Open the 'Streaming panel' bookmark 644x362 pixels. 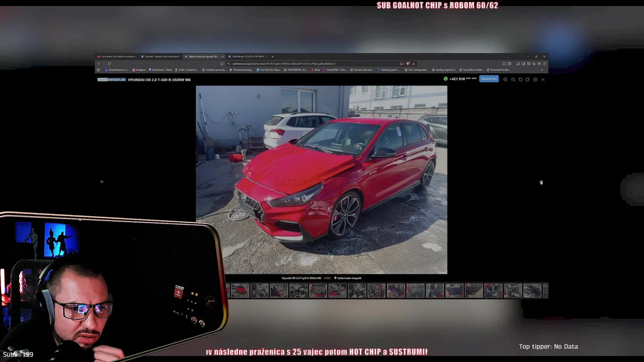pyautogui.click(x=388, y=70)
